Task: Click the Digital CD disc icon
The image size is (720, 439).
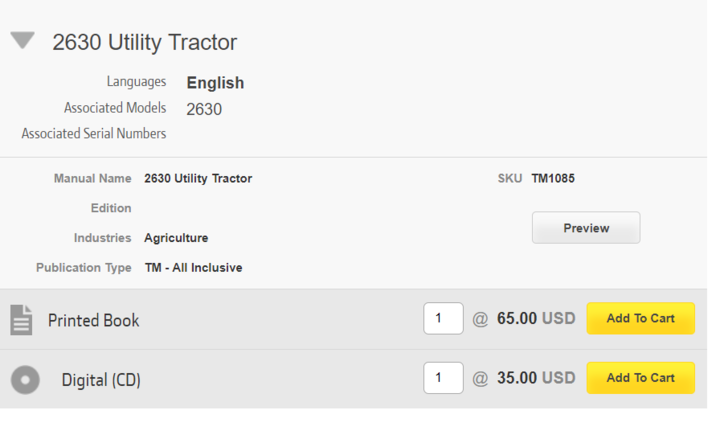Action: pyautogui.click(x=25, y=380)
